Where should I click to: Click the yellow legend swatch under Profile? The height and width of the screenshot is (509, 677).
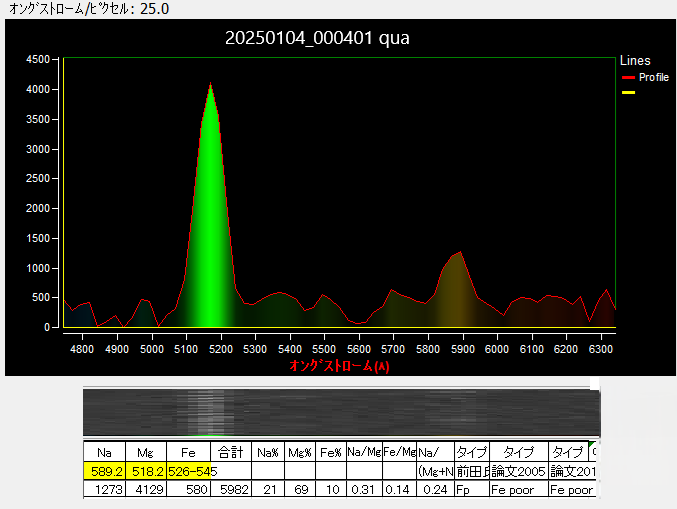pyautogui.click(x=628, y=93)
